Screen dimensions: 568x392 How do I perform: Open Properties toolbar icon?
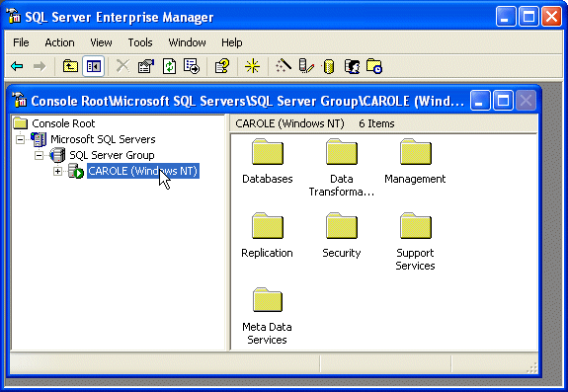coord(146,66)
